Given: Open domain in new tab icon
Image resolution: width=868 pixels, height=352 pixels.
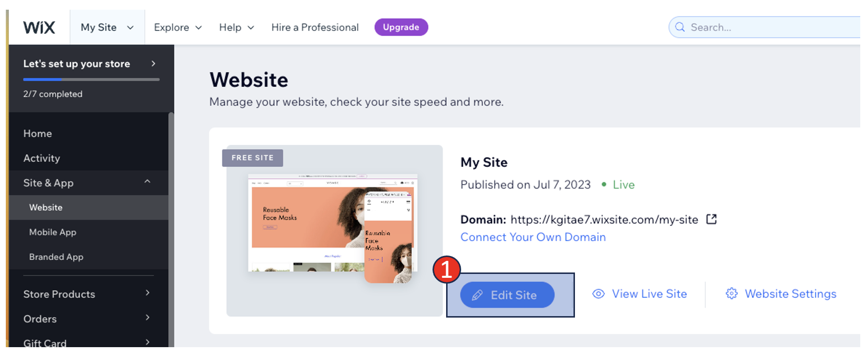Looking at the screenshot, I should 711,219.
